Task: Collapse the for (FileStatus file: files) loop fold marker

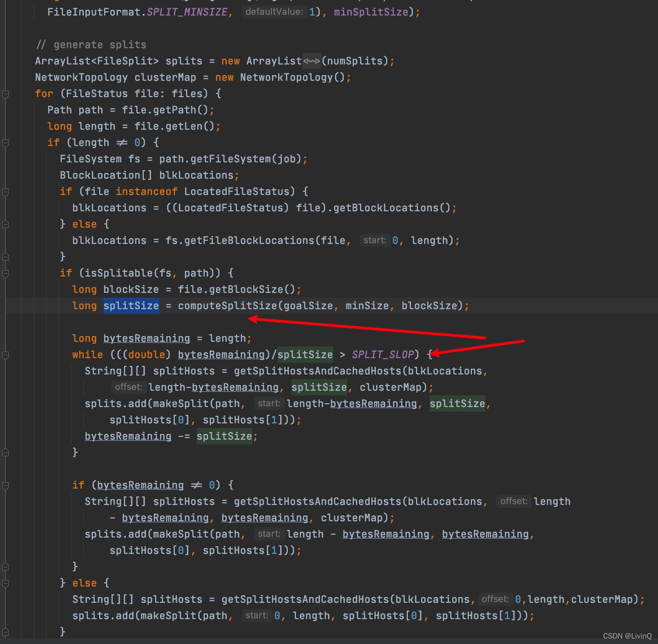Action: [5, 94]
